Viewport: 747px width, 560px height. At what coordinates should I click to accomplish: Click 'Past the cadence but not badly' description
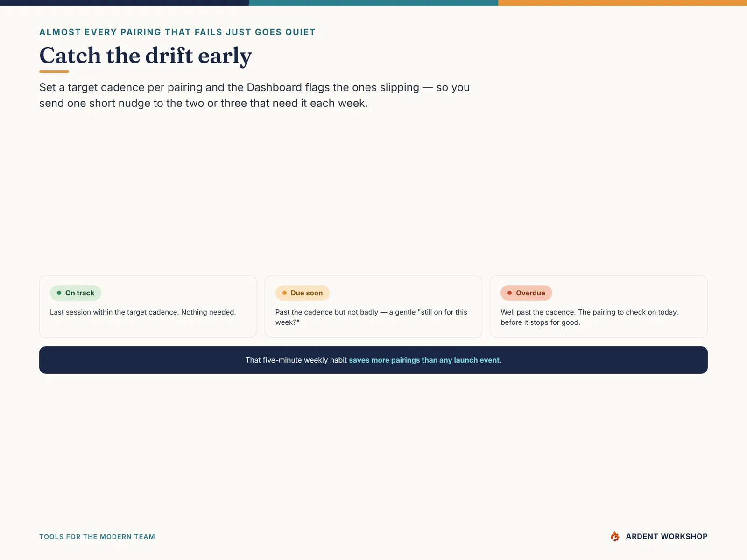371,317
